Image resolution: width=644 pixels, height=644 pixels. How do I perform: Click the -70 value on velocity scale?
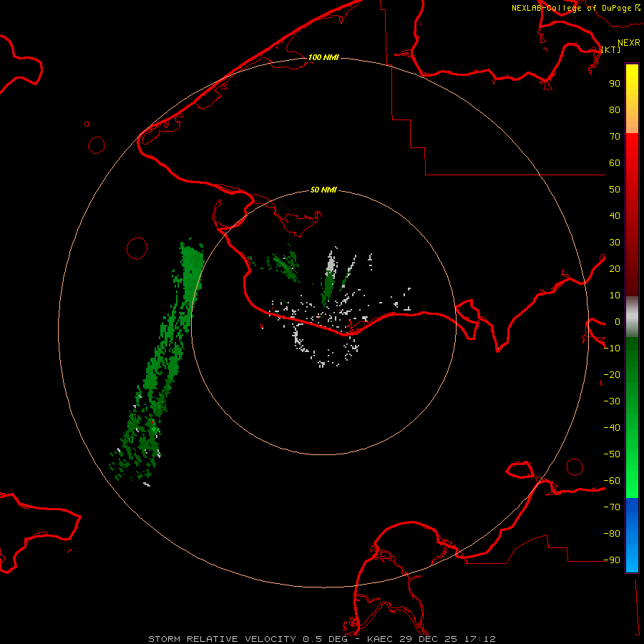[x=612, y=507]
